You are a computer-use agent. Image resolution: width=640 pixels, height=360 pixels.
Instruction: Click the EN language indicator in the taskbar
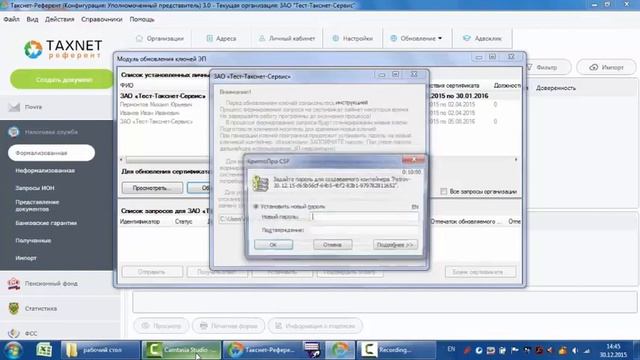[x=451, y=349]
